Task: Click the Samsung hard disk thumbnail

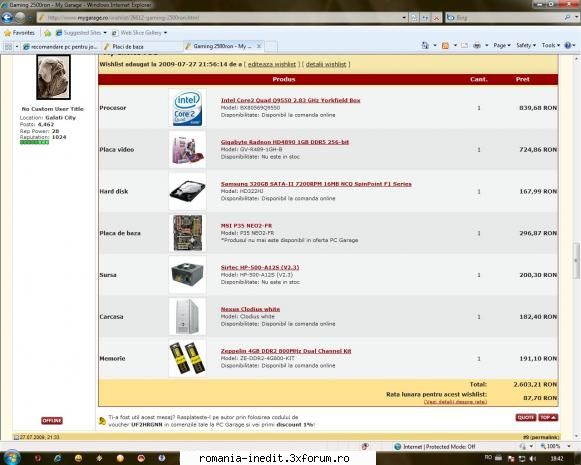Action: point(187,192)
